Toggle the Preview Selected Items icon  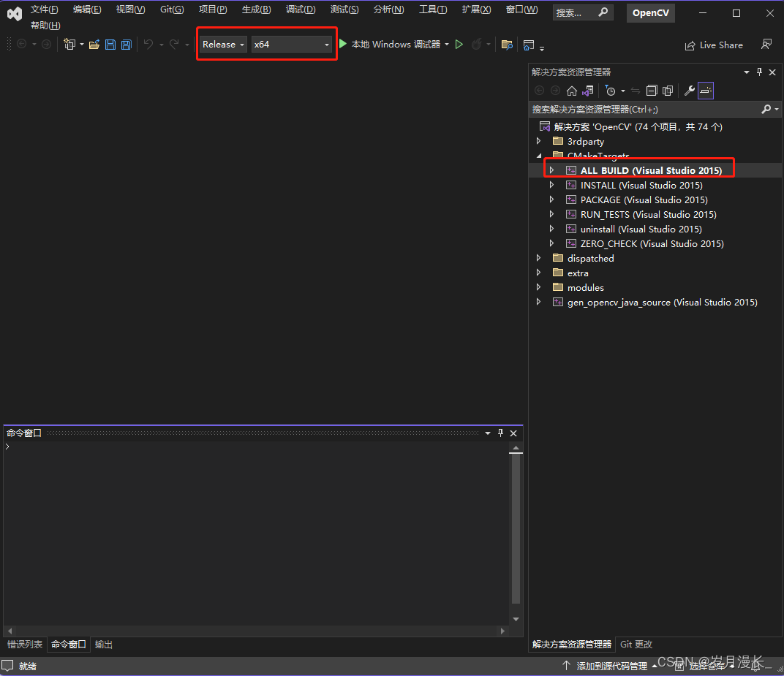705,90
